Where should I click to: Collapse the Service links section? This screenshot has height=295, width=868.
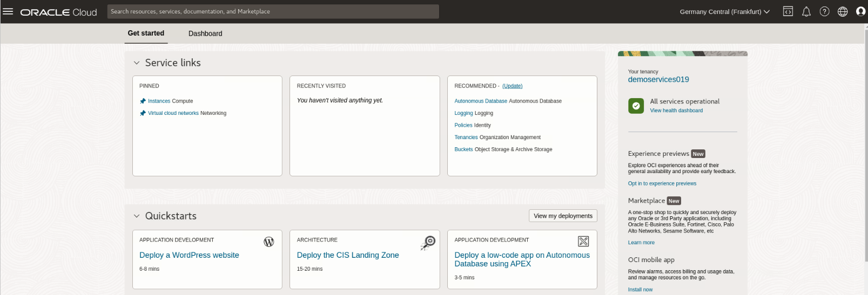[137, 63]
